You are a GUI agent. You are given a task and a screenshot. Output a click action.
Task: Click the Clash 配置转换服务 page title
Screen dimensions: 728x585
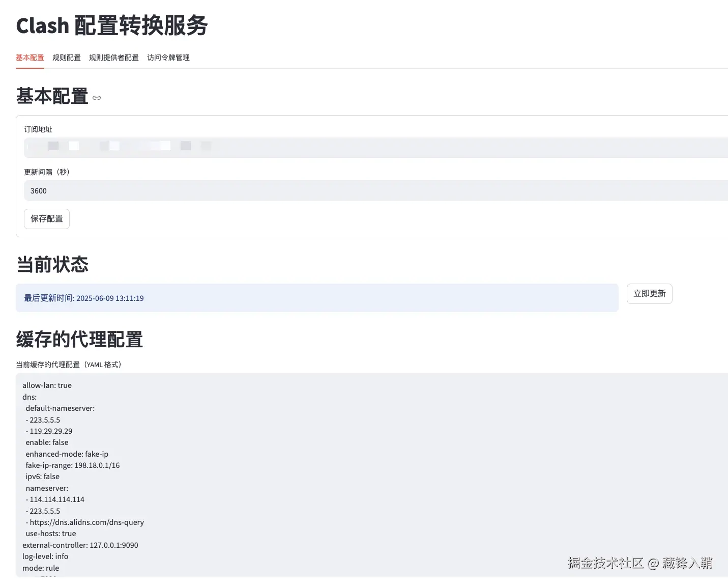click(112, 25)
